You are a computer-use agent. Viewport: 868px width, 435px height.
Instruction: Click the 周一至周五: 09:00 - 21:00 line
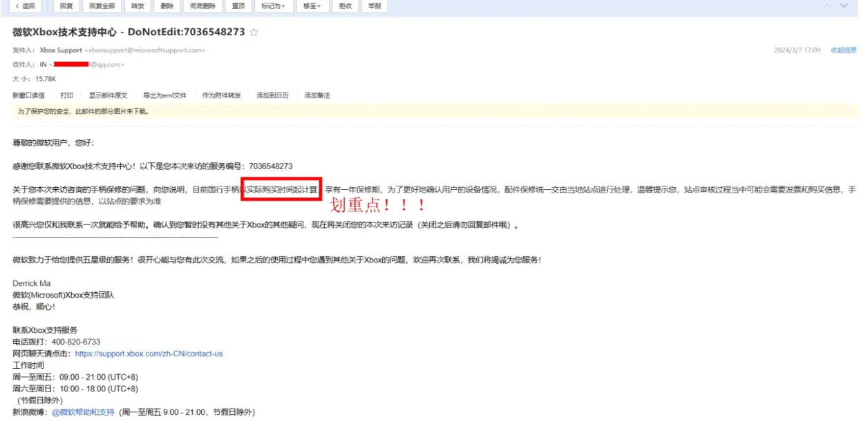[x=75, y=377]
